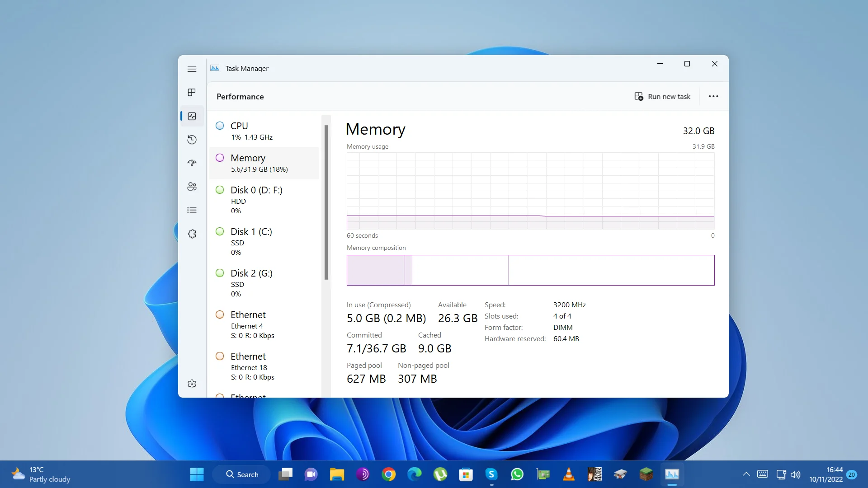Go to the Processes page icon
The image size is (868, 488).
tap(192, 92)
